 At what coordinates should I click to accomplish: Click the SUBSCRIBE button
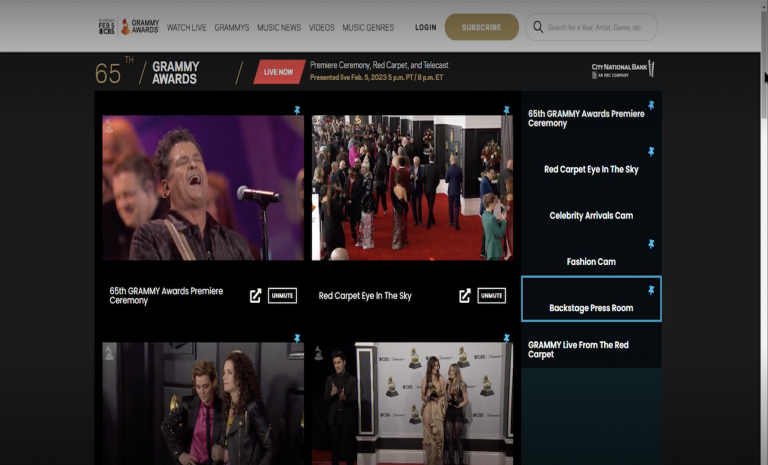(x=481, y=27)
